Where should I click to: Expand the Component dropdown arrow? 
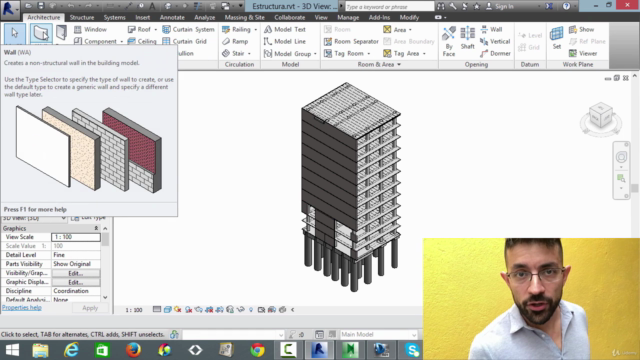[121, 42]
